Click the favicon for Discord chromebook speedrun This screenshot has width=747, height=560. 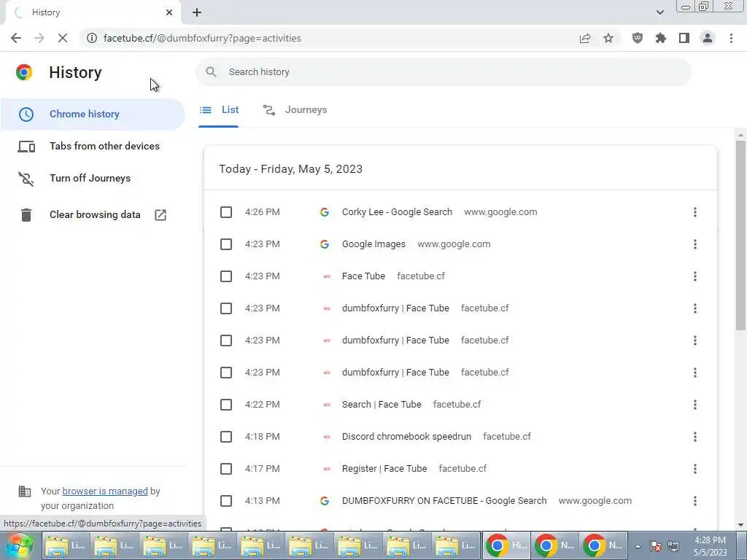click(327, 437)
